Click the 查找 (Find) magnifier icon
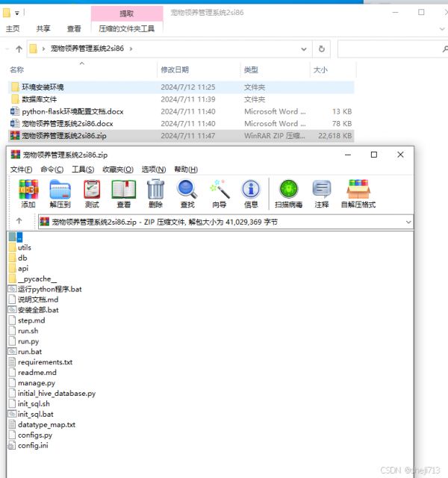This screenshot has height=478, width=448. [x=187, y=189]
